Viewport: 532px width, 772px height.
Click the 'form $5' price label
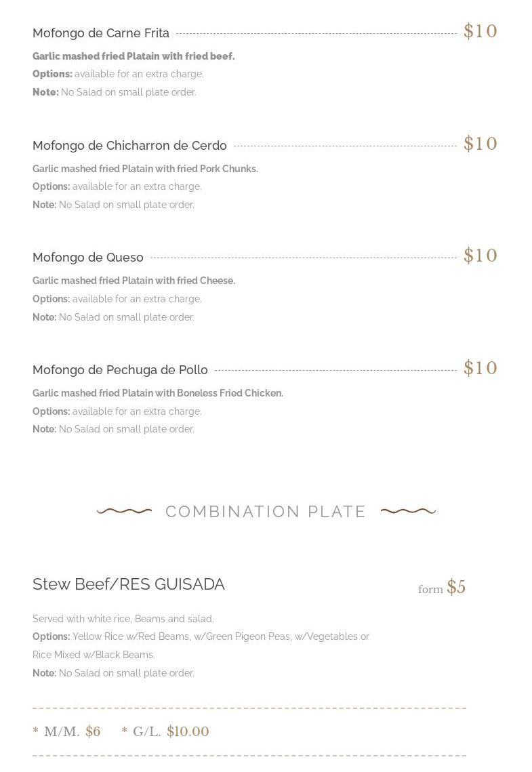[442, 588]
